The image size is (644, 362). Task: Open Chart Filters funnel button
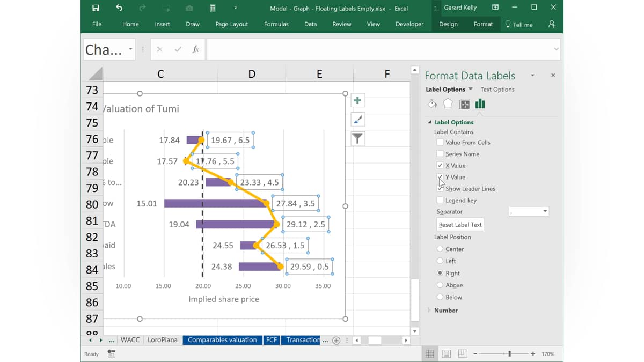(x=357, y=138)
